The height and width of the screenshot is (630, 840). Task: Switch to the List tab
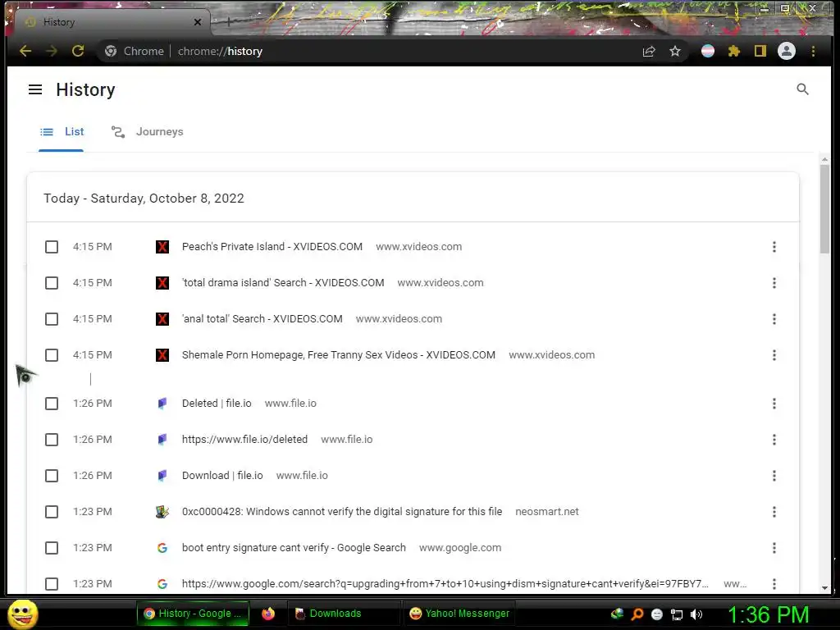(x=62, y=132)
